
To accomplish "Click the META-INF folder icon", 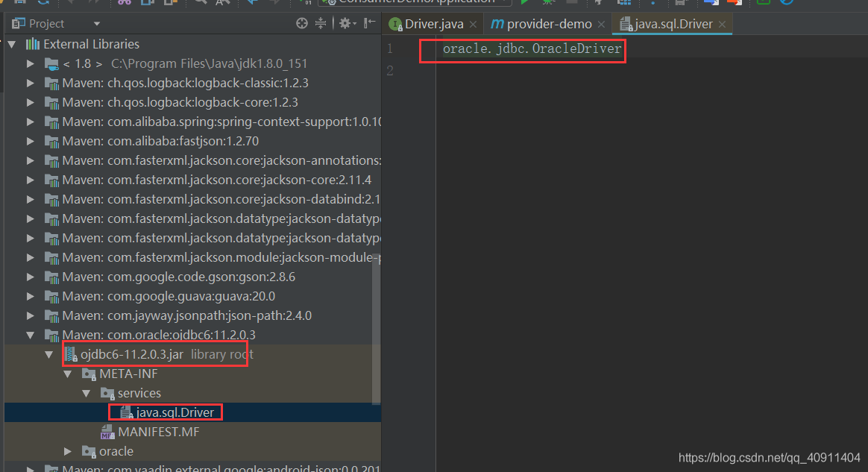I will [x=89, y=374].
